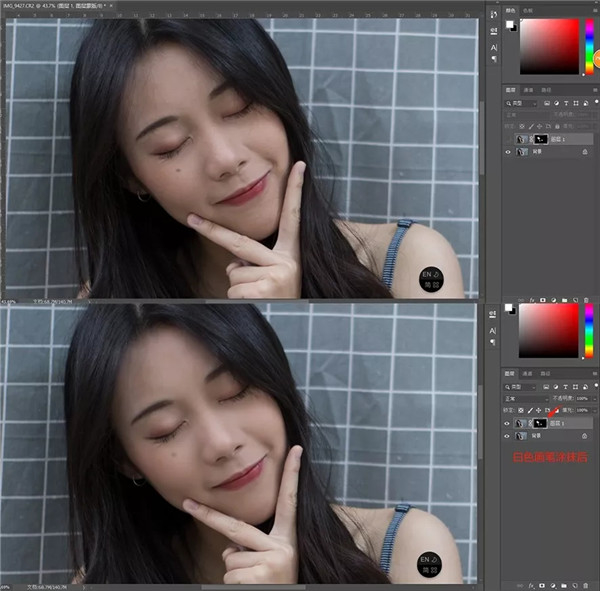Open lower Layers panel flyout menu
This screenshot has width=600, height=591.
click(595, 373)
